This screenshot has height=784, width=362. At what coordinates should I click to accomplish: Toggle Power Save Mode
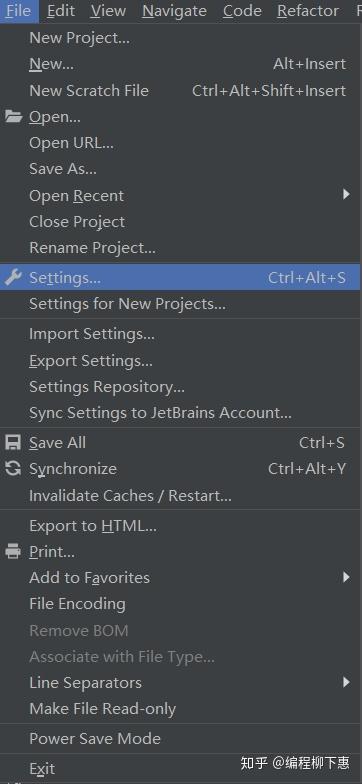(180, 738)
